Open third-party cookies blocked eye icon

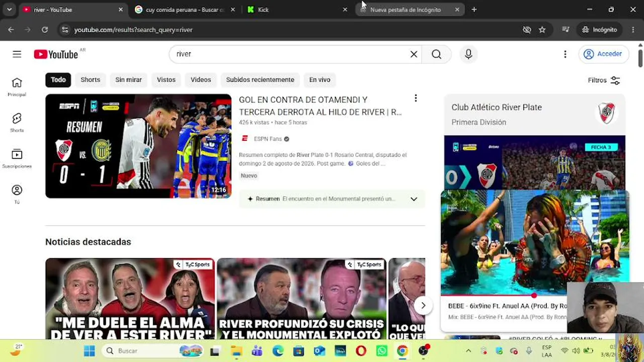[527, 30]
